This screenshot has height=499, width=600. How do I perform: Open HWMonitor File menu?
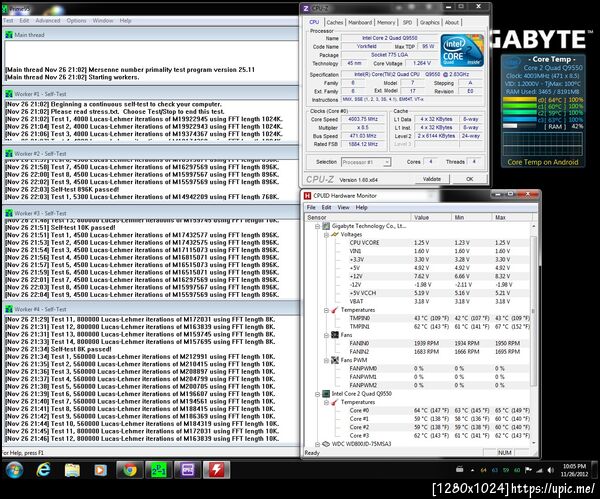pyautogui.click(x=311, y=207)
